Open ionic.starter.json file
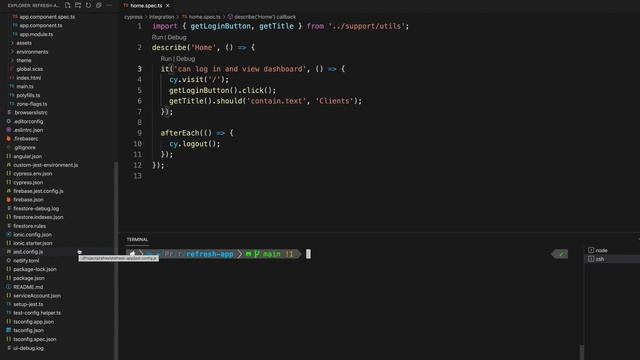Screen dimensions: 640x360 tap(33, 243)
